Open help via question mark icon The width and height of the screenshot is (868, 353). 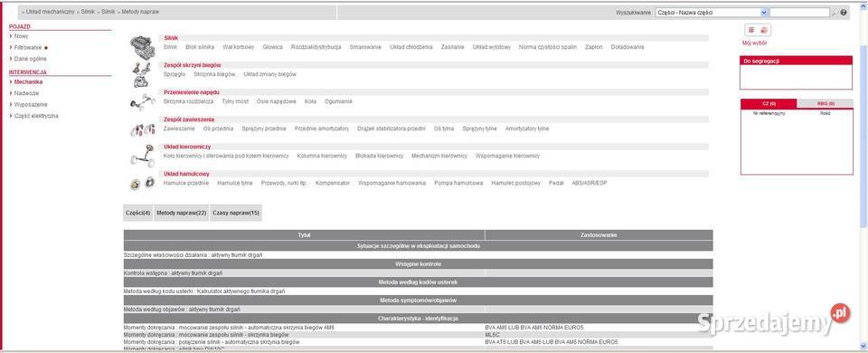click(x=844, y=12)
